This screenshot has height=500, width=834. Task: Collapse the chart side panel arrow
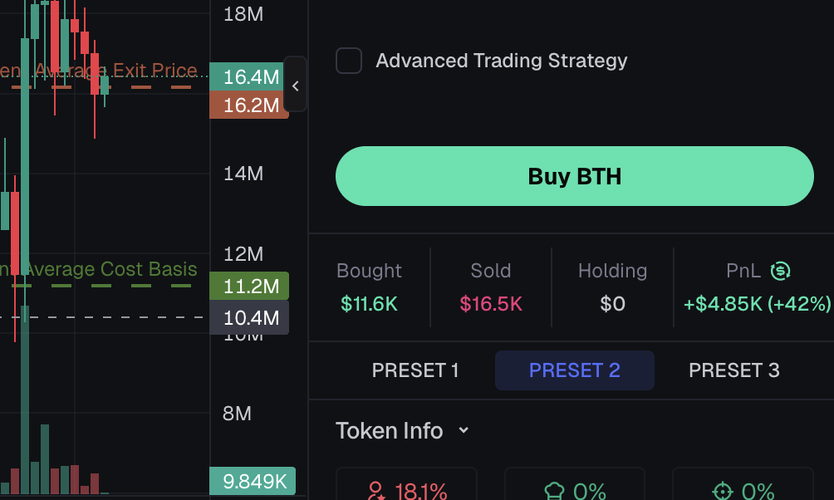295,85
